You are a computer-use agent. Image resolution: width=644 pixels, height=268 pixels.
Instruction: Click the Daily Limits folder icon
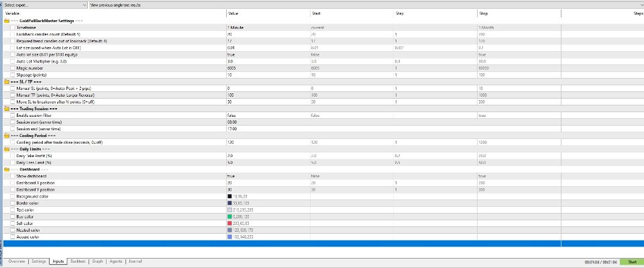point(7,149)
